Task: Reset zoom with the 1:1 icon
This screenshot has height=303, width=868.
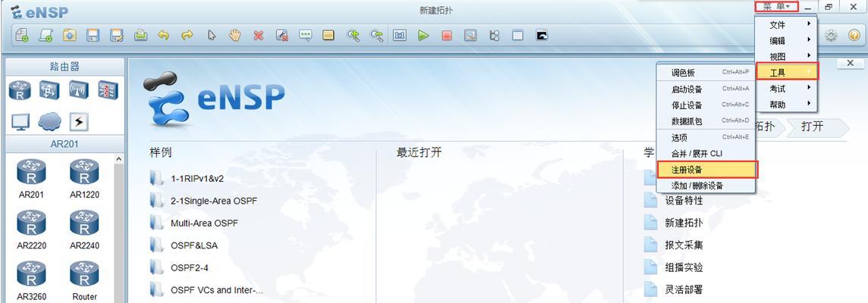Action: pyautogui.click(x=400, y=36)
